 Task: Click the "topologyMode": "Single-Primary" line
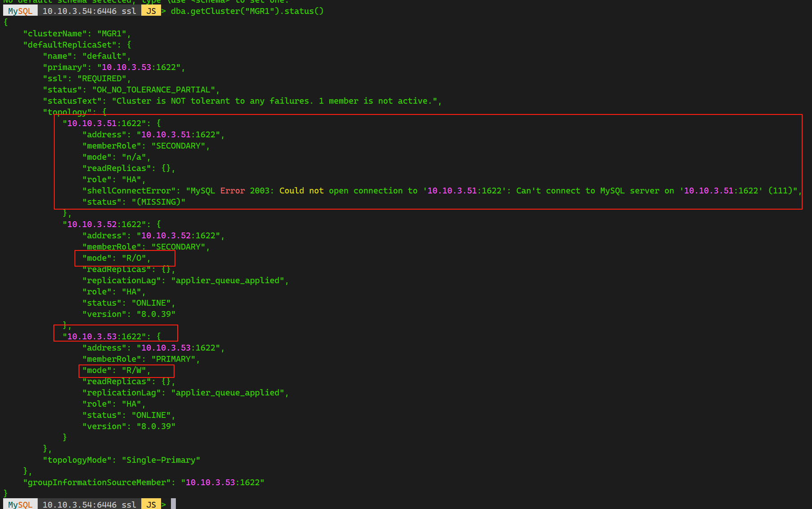click(x=122, y=460)
